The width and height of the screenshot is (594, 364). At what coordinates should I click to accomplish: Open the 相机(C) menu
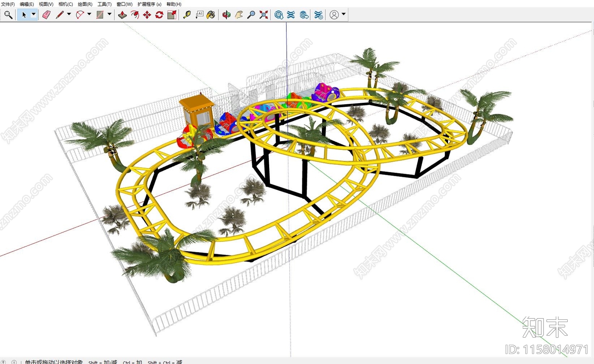(66, 4)
